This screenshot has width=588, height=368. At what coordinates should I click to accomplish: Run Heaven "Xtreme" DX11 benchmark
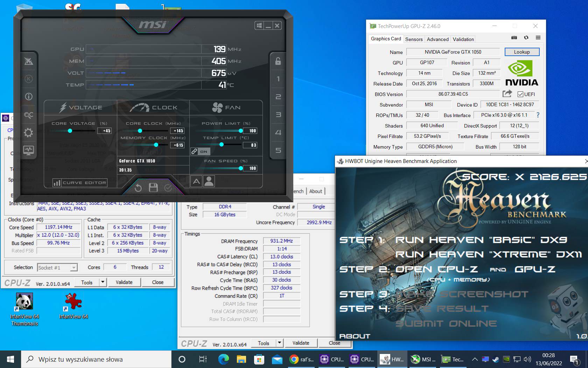tap(489, 254)
